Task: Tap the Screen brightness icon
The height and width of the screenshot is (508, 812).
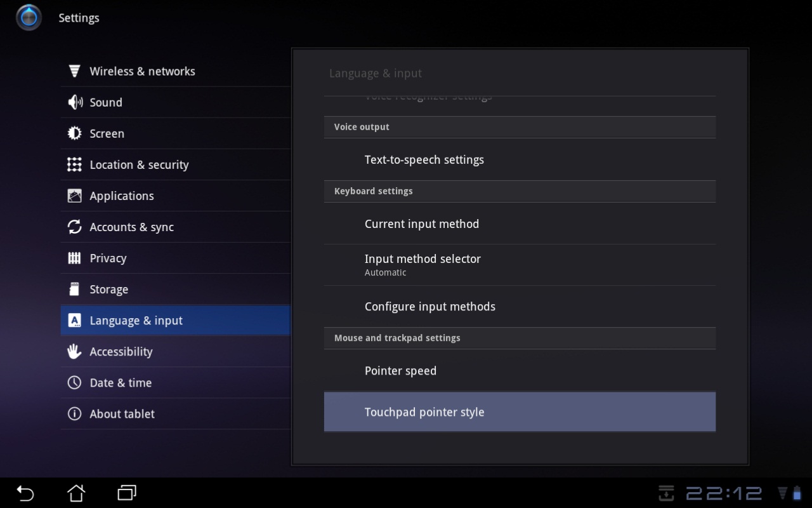Action: point(74,133)
